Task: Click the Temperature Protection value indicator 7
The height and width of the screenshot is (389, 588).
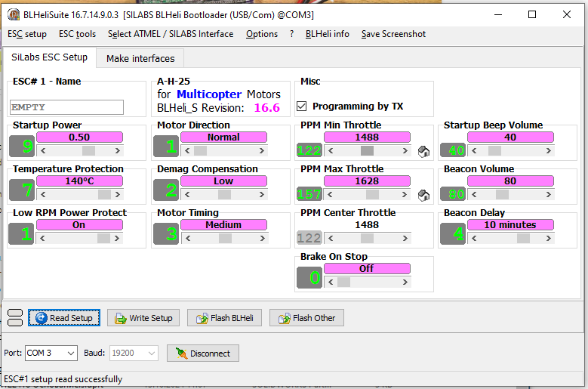Action: click(22, 190)
